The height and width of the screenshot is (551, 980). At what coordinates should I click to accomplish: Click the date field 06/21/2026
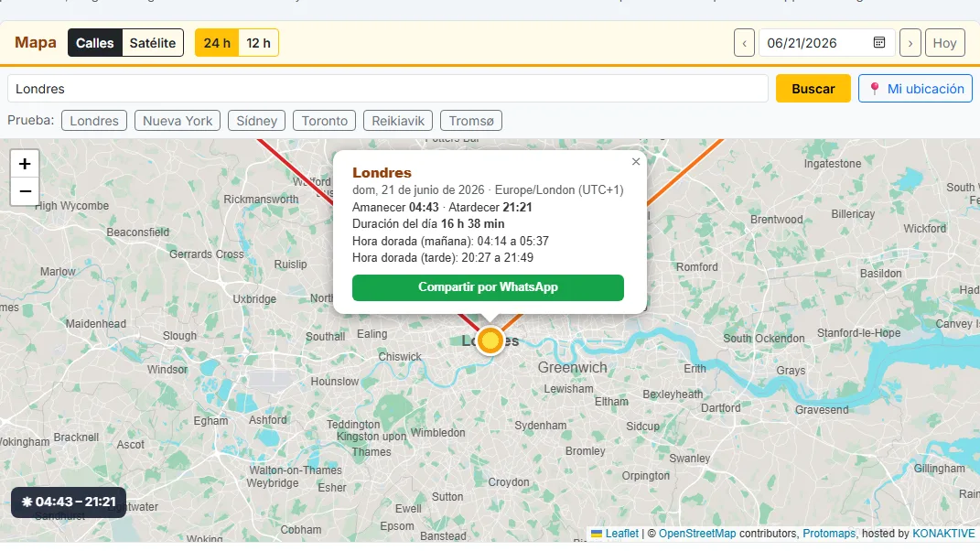826,43
